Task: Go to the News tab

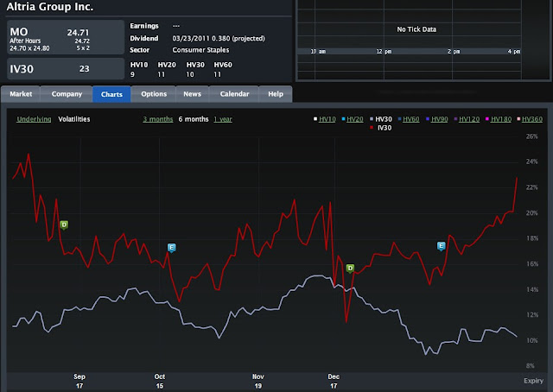Action: (193, 93)
